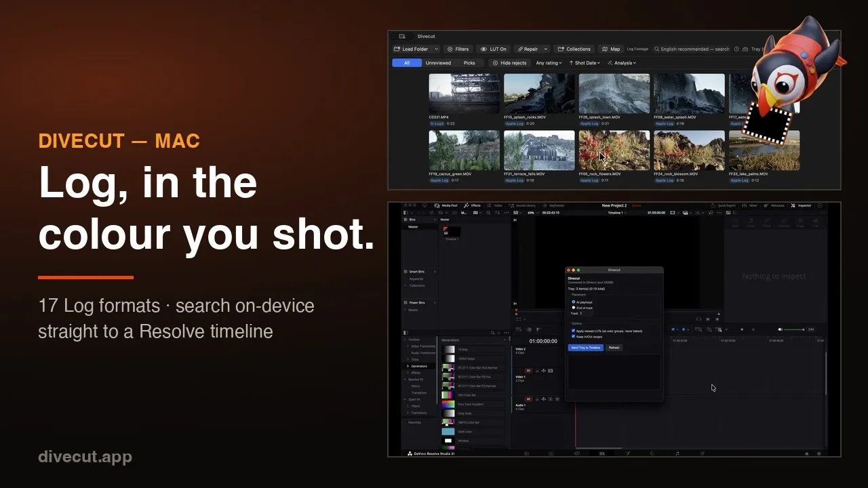
Task: Open the Load Folder button in Divecut
Action: tap(411, 49)
